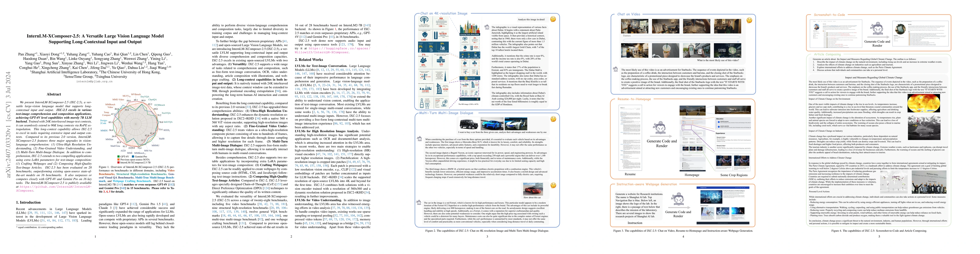980x254 pixels.
Task: Click the thinking emoji in the Chat on Video panel
Action: pos(749,20)
